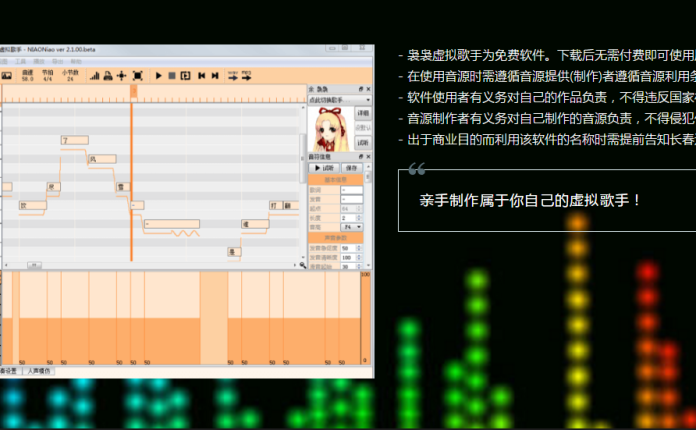The height and width of the screenshot is (430, 696).
Task: Close the 音符信息 panel
Action: [368, 157]
